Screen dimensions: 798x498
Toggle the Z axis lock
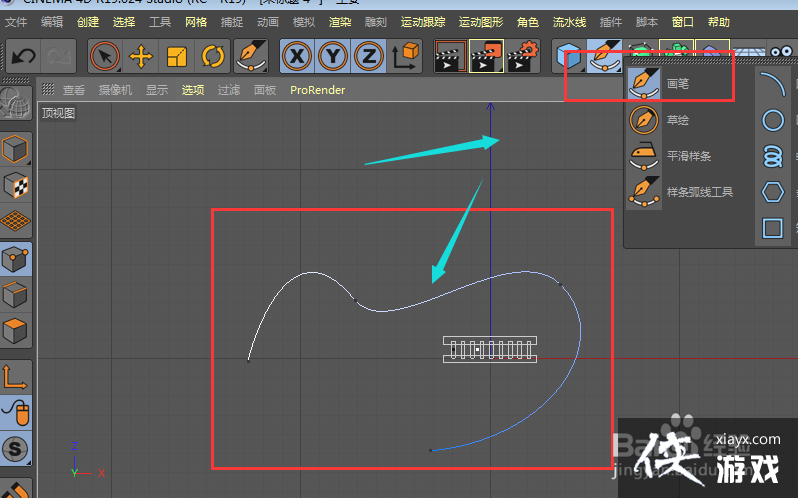[x=369, y=56]
